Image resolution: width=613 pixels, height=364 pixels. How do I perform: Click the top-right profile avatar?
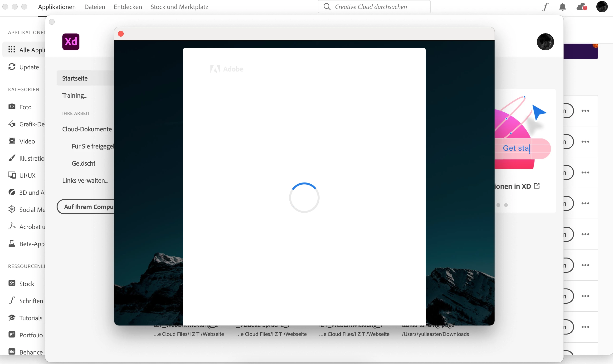[x=602, y=7]
